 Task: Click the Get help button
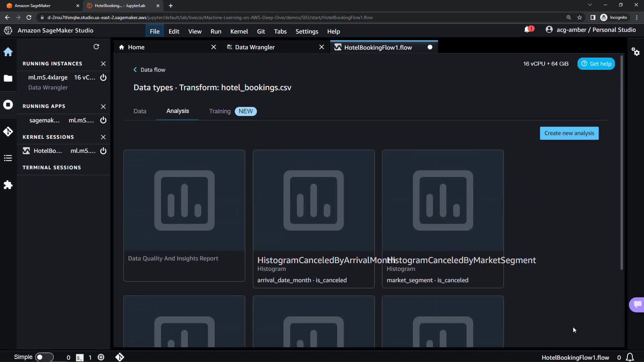coord(596,64)
